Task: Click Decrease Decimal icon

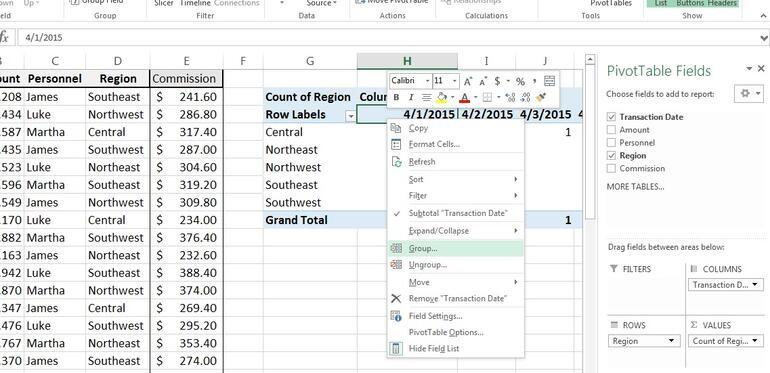Action: click(525, 98)
